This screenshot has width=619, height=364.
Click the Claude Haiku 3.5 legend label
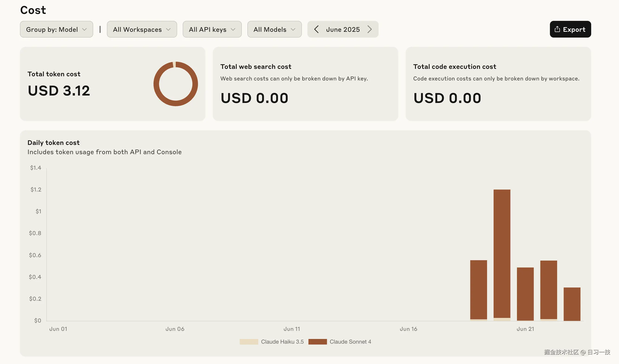[282, 342]
